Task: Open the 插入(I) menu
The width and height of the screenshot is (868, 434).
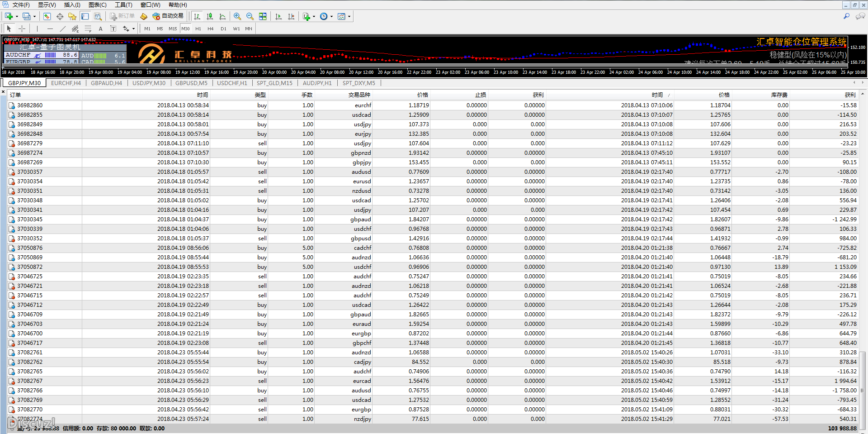Action: point(72,5)
